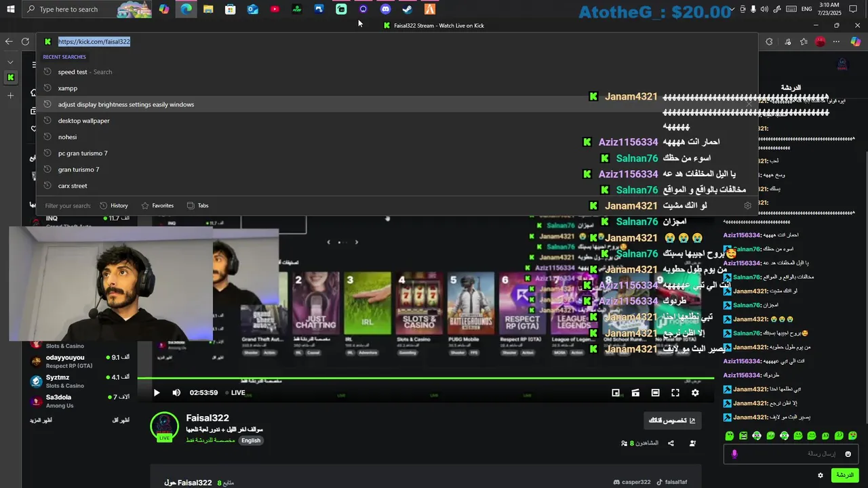Add a new tab in sidebar
The height and width of the screenshot is (488, 868).
click(10, 96)
